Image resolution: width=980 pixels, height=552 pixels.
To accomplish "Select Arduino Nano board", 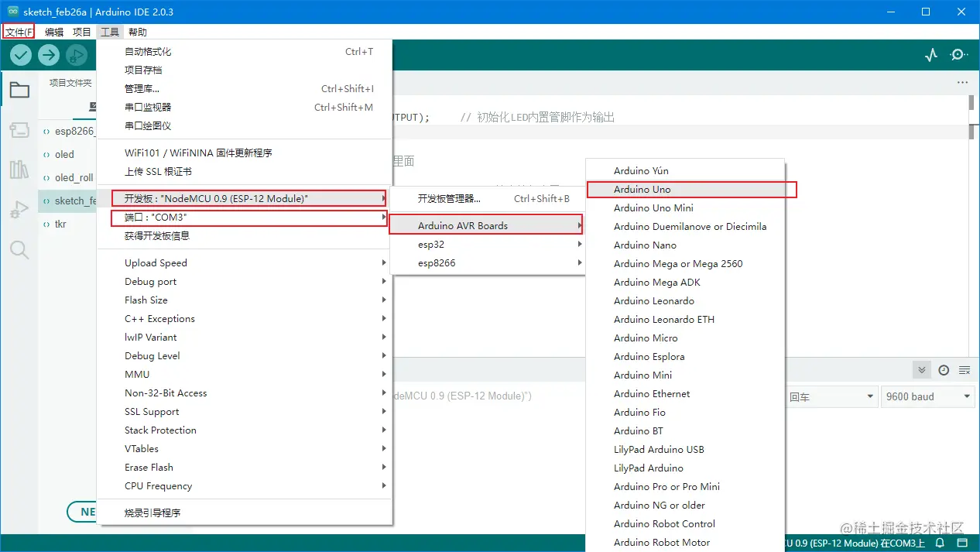I will click(x=685, y=245).
